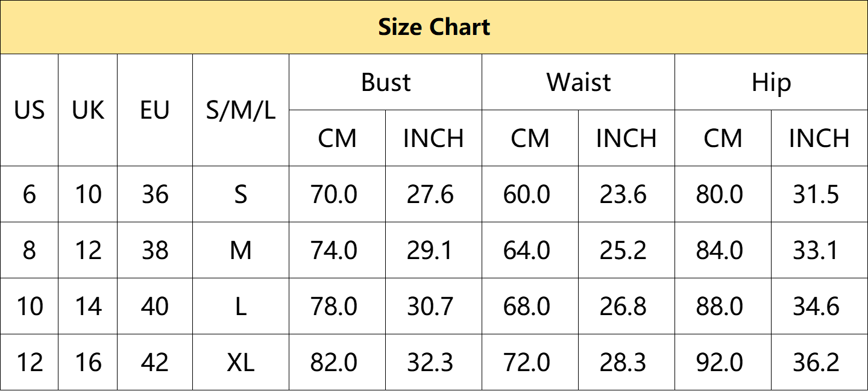Image resolution: width=868 pixels, height=391 pixels.
Task: Click the Waist header cell
Action: [x=578, y=83]
